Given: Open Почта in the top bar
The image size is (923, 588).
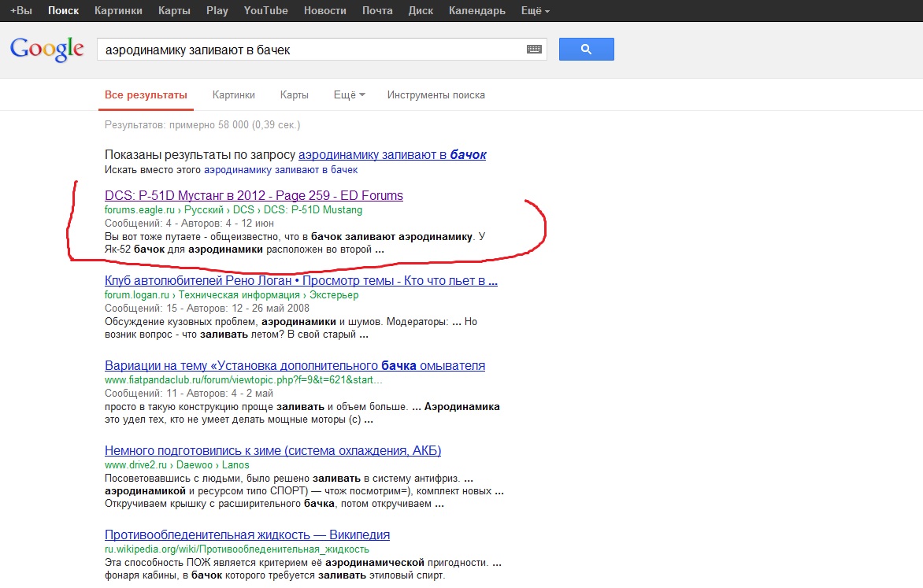Looking at the screenshot, I should pos(377,10).
